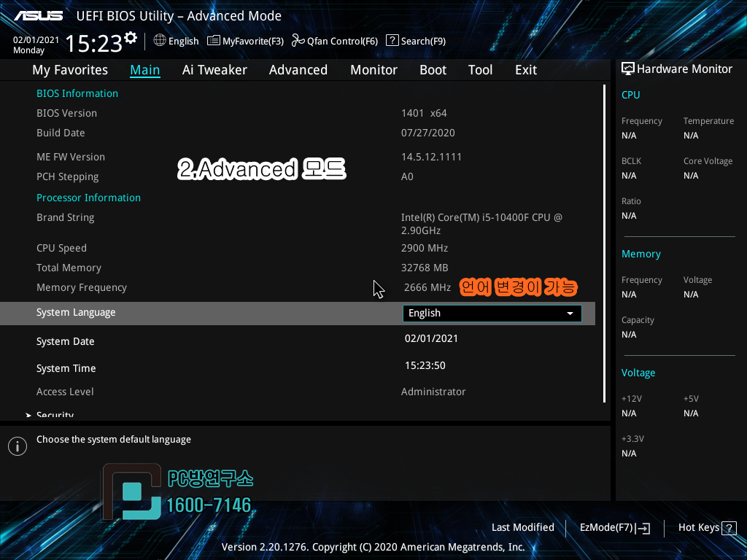This screenshot has height=560, width=747.
Task: Click the EzMode exit arrow icon
Action: (643, 528)
